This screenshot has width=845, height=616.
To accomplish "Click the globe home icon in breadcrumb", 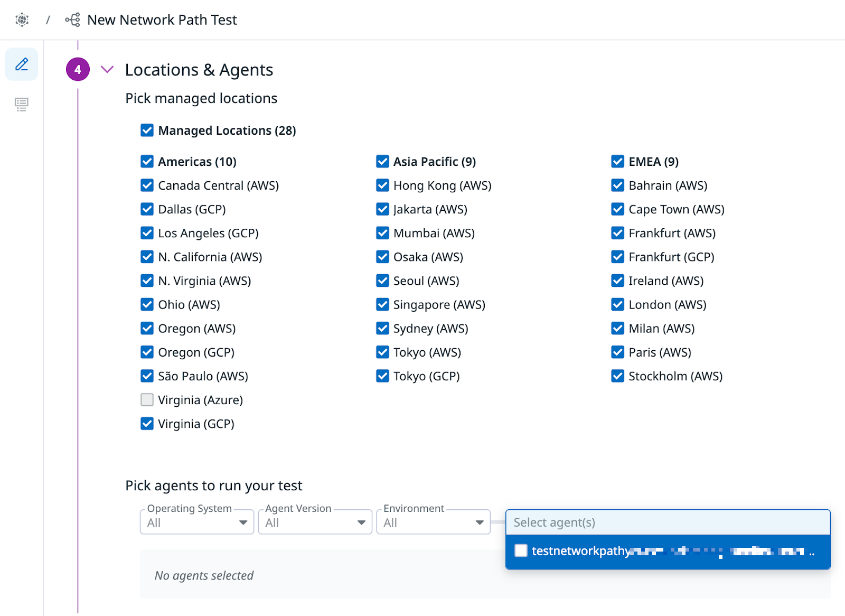I will (22, 20).
